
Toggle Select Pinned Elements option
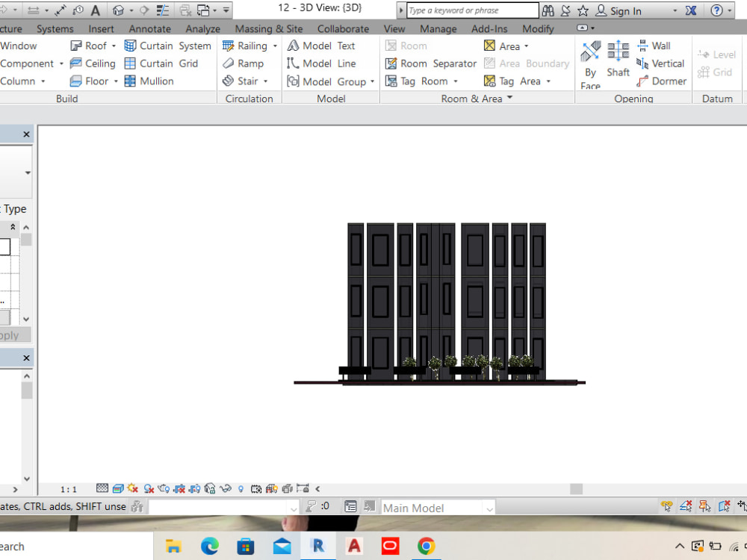704,508
